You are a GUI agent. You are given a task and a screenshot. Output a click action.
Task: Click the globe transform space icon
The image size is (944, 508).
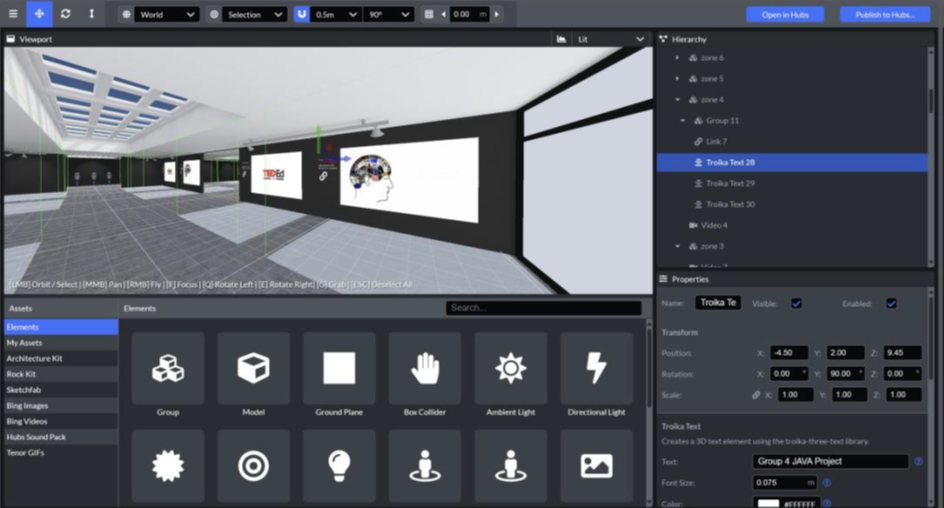click(126, 14)
